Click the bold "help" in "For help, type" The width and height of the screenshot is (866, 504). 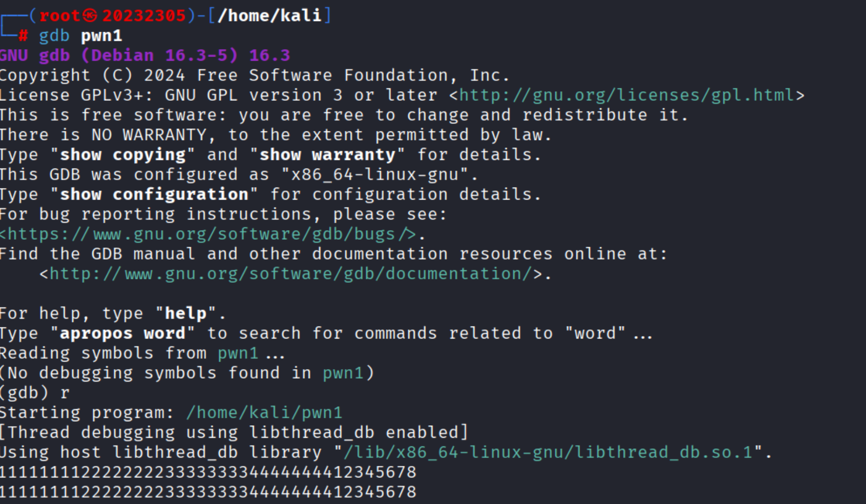click(186, 314)
